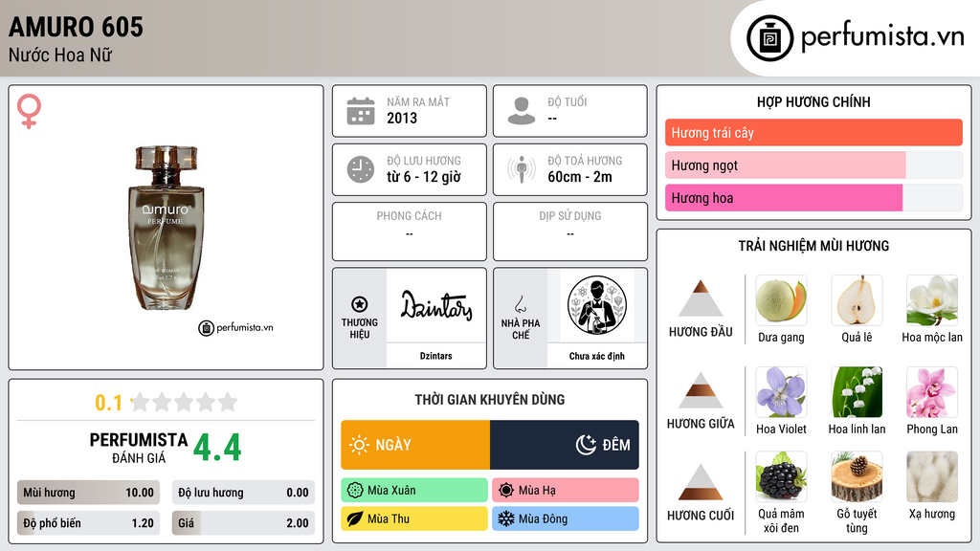This screenshot has height=551, width=980.
Task: Click the Chưa xác định perfumer label
Action: pos(597,356)
